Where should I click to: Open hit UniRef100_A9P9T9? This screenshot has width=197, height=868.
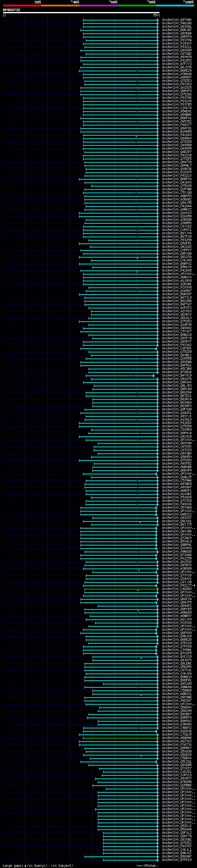click(x=176, y=37)
